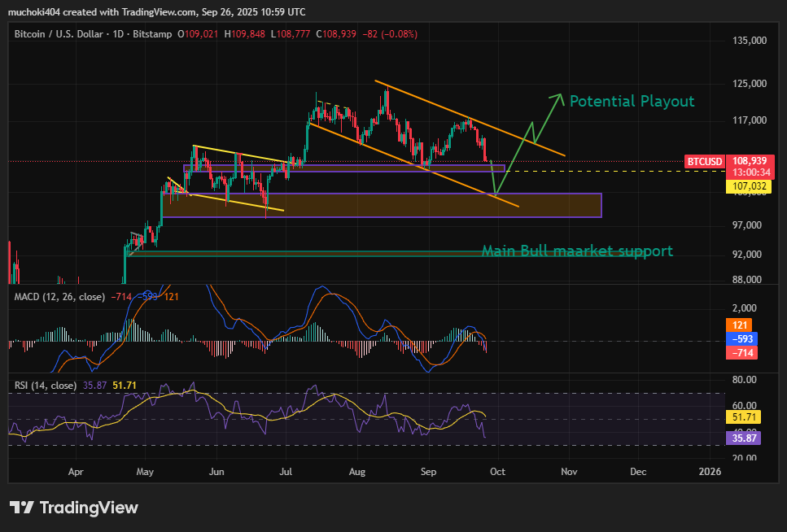The width and height of the screenshot is (787, 532).
Task: Select the yellow RSI average badge 51.71
Action: tap(743, 417)
